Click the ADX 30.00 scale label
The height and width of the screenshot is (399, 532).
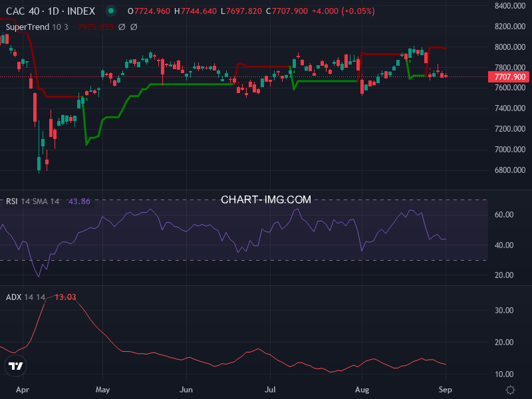coord(504,311)
